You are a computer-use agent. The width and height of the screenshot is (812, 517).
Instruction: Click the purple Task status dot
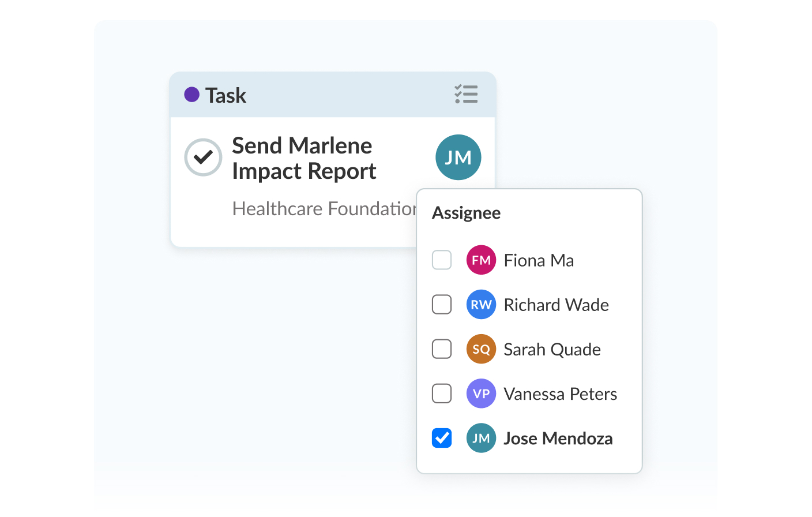[x=192, y=94]
